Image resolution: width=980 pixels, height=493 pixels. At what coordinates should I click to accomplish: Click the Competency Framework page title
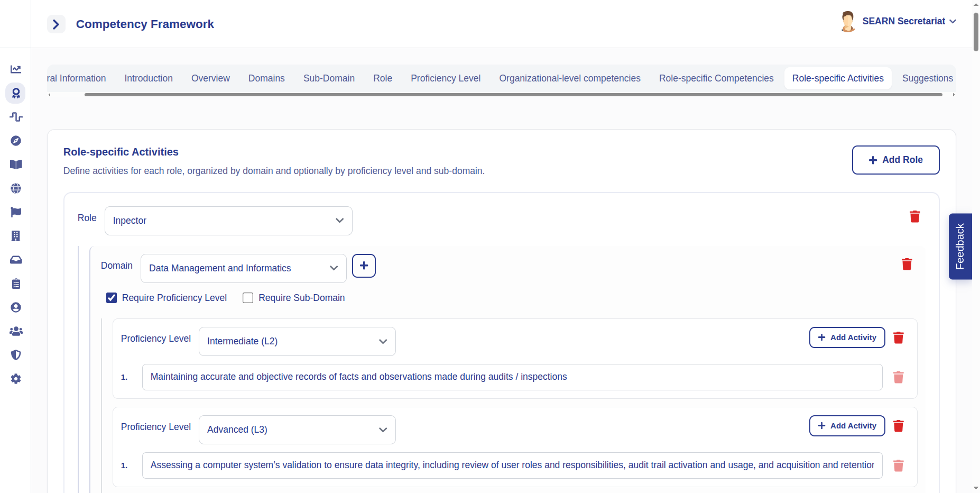pyautogui.click(x=145, y=24)
